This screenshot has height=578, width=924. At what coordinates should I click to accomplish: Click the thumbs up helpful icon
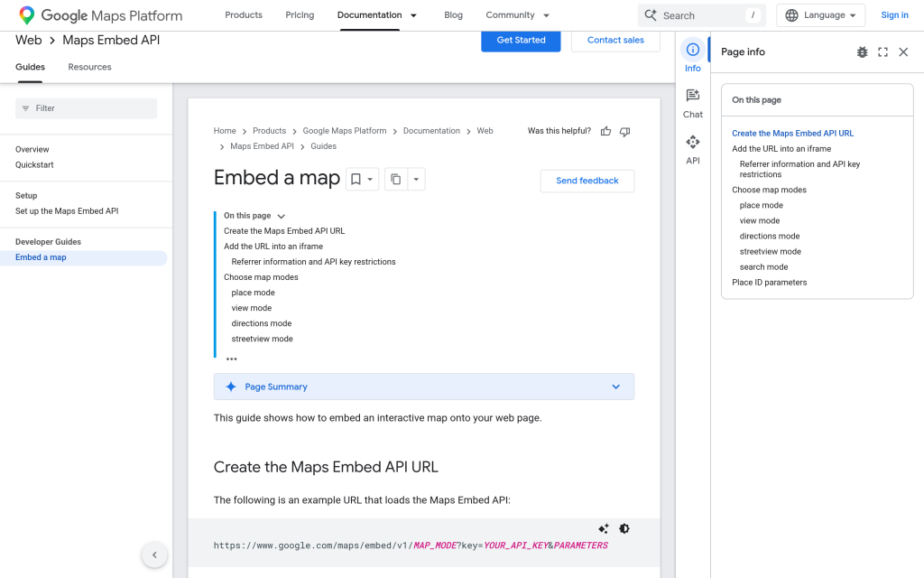(605, 132)
